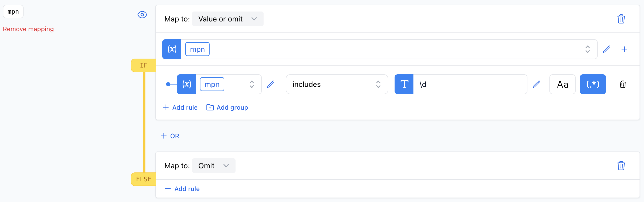644x202 pixels.
Task: Click the mpn field label chip at left
Action: (13, 12)
